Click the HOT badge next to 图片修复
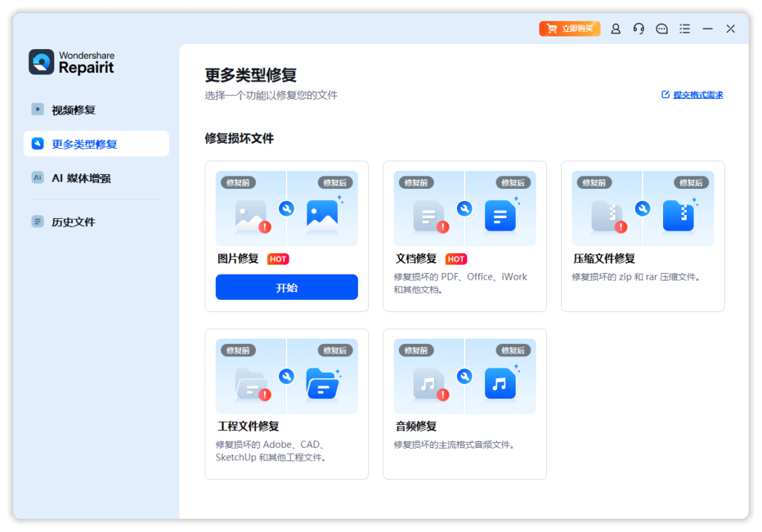Viewport: 762px width, 532px height. (278, 259)
